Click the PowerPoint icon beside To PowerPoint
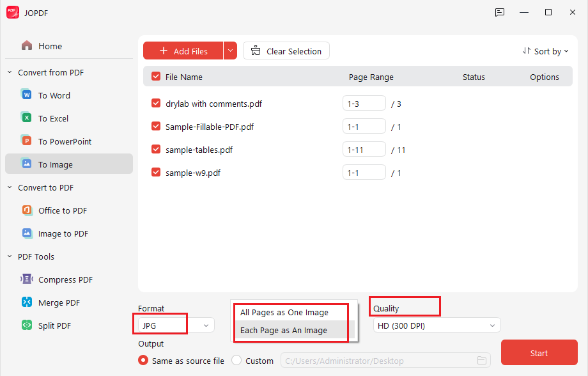This screenshot has width=588, height=376. pyautogui.click(x=26, y=141)
